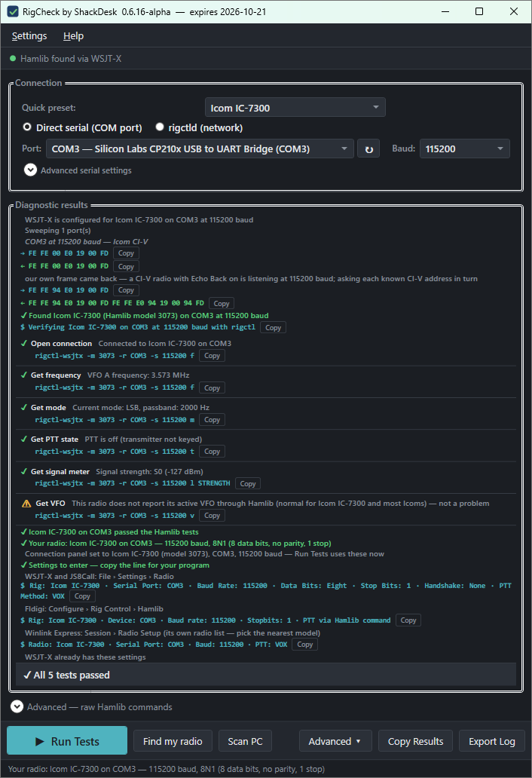The image size is (532, 778).
Task: Click Current mode: LSB, passband text
Action: click(141, 407)
